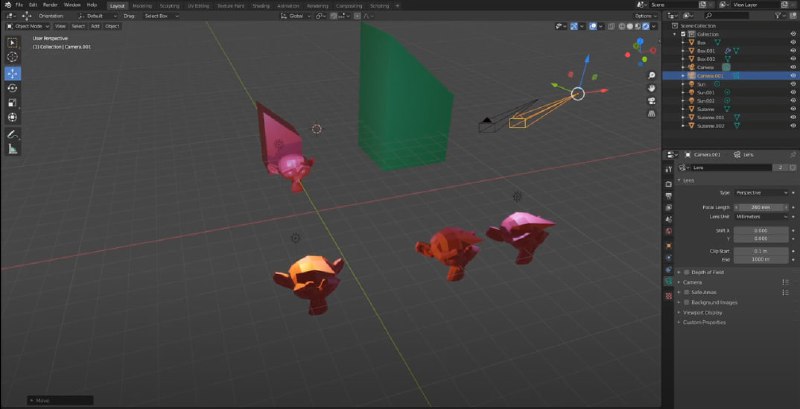Hide Collection using its eye icon
Screen dimensions: 800x409
[793, 34]
